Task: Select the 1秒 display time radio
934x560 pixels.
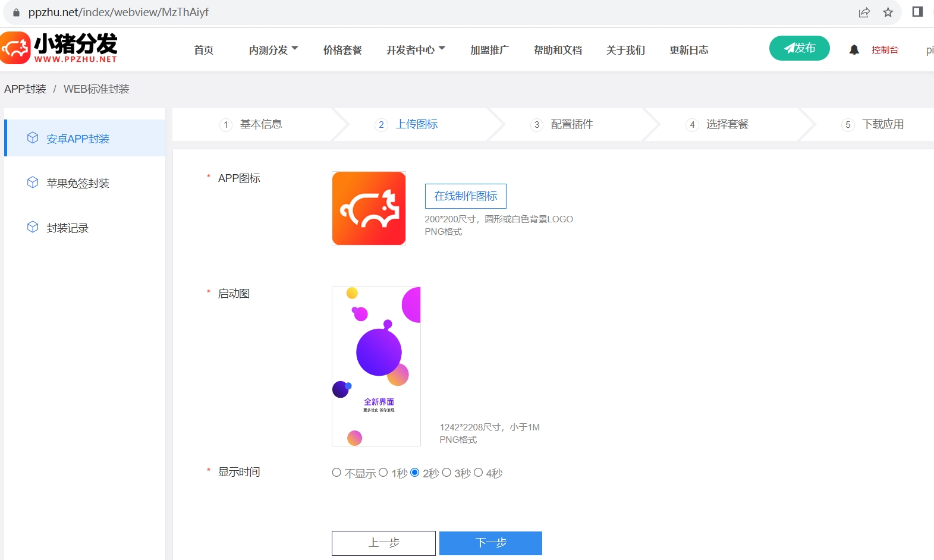Action: pos(383,473)
